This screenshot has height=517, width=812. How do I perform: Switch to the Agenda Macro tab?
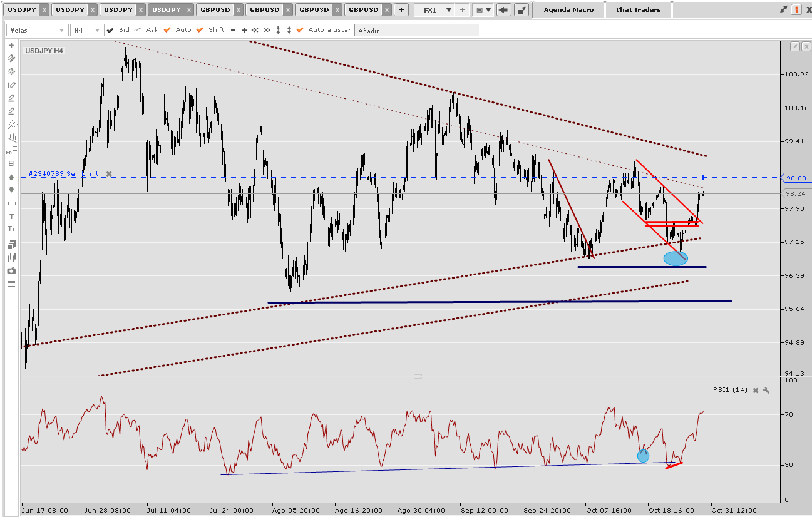pos(568,9)
